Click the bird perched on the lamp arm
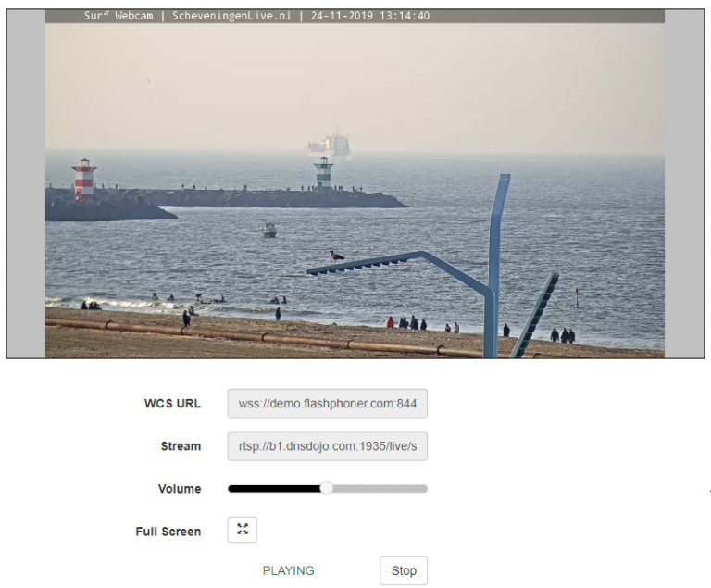This screenshot has height=588, width=711. click(x=337, y=255)
